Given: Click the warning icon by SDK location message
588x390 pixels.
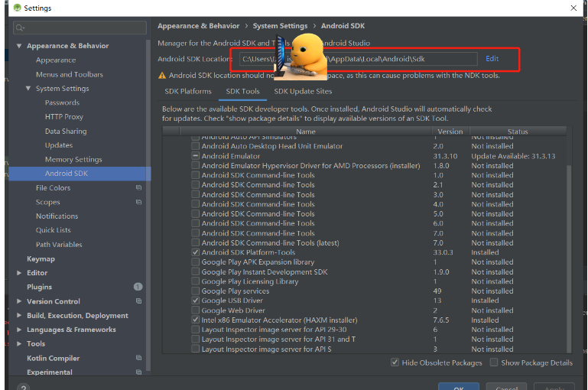Looking at the screenshot, I should (162, 76).
